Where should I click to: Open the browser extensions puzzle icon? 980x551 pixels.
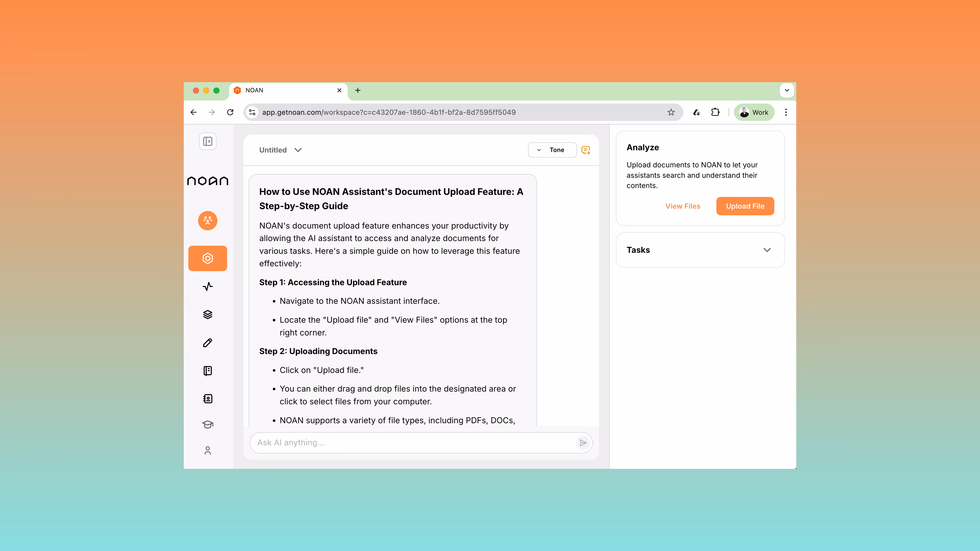[x=715, y=112]
